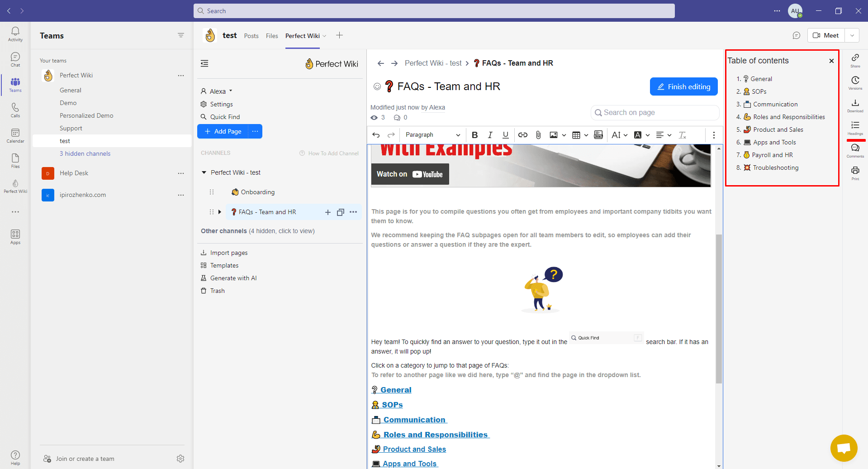Screen dimensions: 868x469
Task: Open the Paragraph style dropdown
Action: tap(432, 135)
